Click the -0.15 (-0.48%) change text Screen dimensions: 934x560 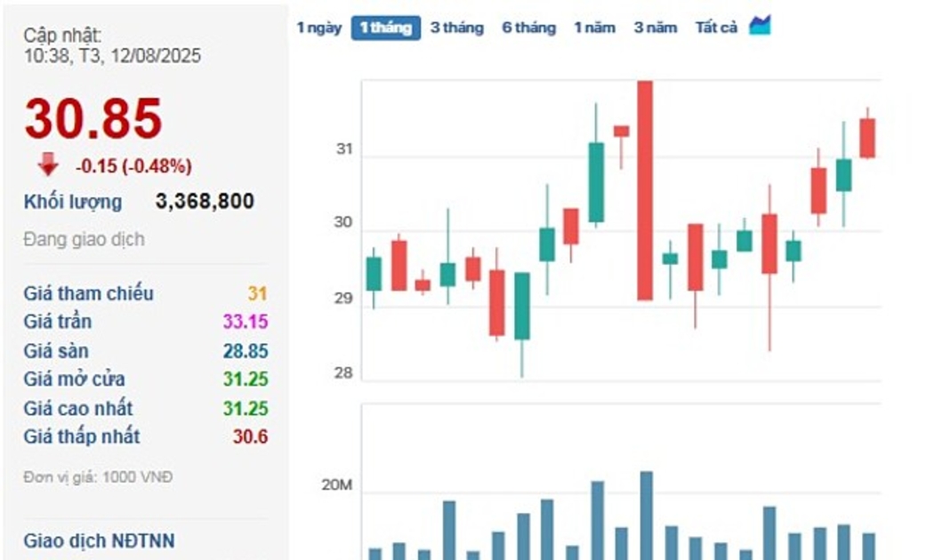point(133,166)
